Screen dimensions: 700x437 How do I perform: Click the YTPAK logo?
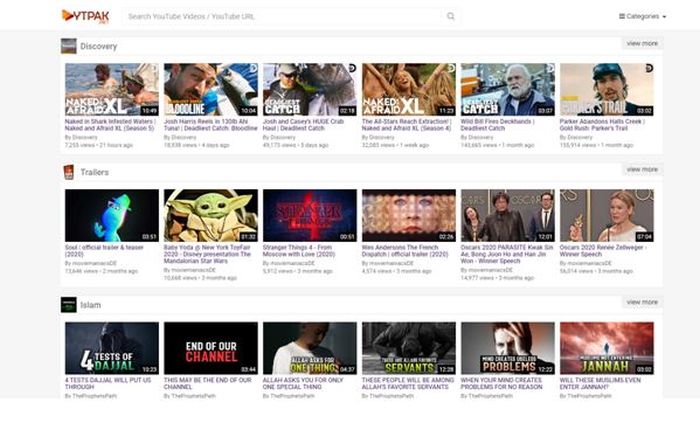[85, 16]
